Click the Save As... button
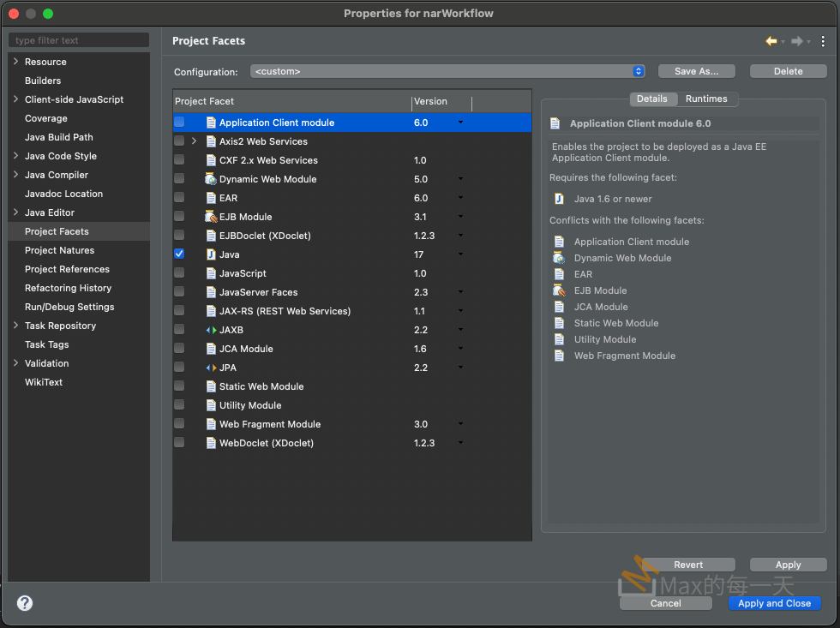 pos(696,71)
